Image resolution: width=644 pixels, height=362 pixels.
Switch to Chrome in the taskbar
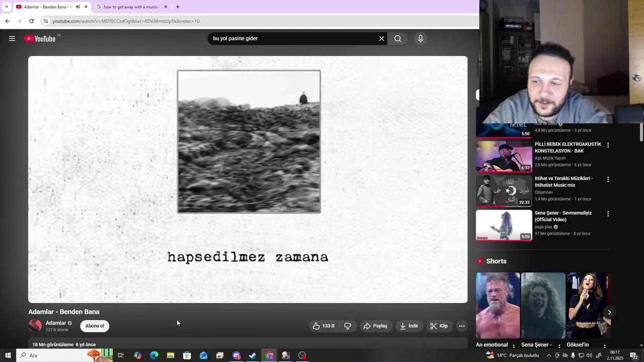[x=269, y=355]
